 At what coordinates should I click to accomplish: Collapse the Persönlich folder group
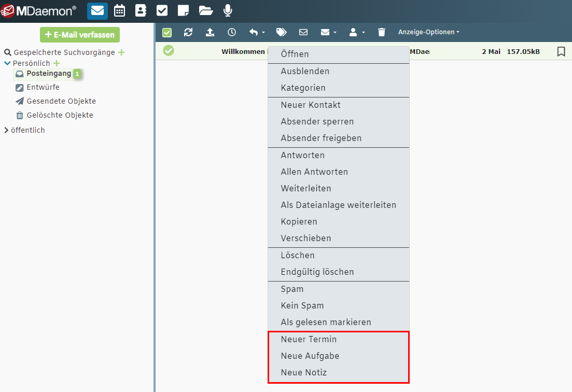click(7, 63)
